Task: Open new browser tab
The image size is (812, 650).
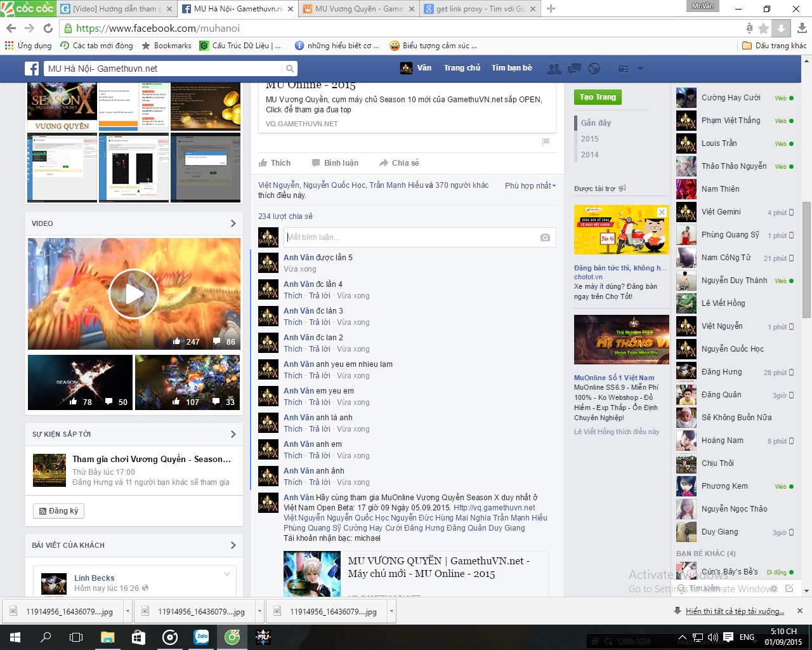Action: coord(551,9)
